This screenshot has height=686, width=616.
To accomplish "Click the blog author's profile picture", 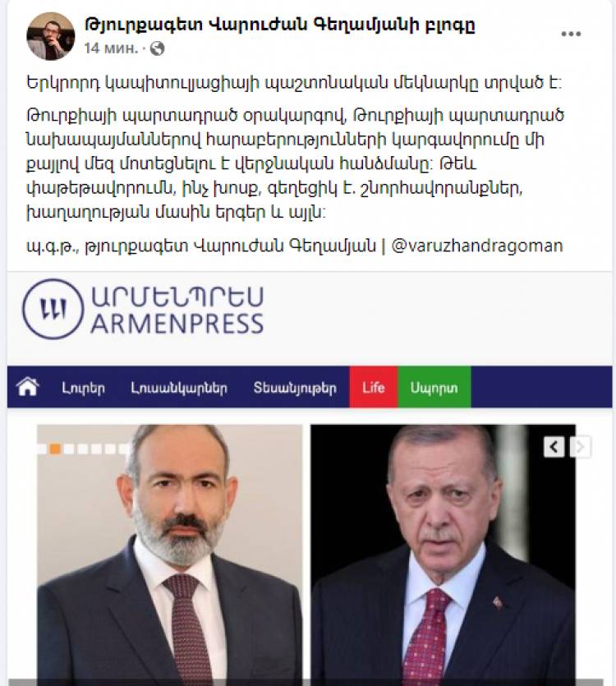I will 51,36.
